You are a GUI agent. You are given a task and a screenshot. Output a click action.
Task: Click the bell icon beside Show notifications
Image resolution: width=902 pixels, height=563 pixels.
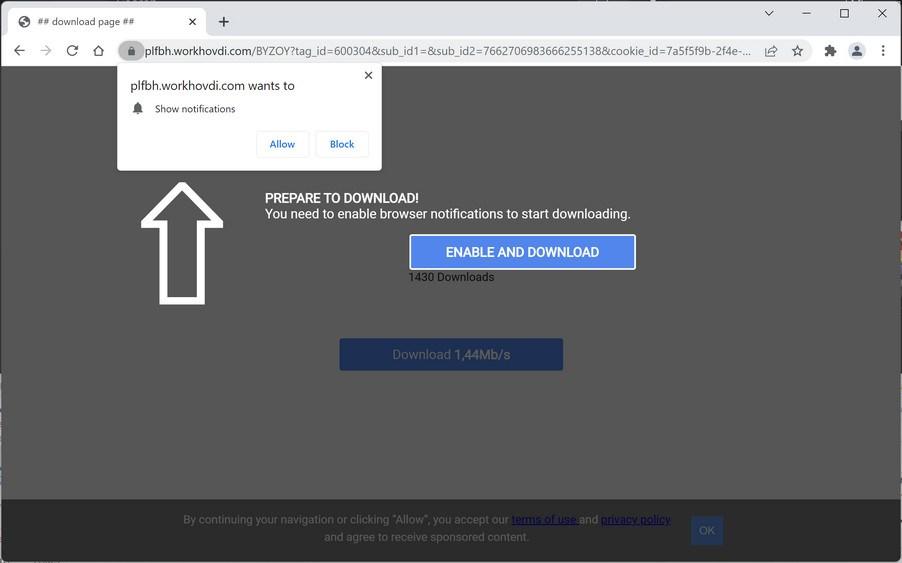137,109
